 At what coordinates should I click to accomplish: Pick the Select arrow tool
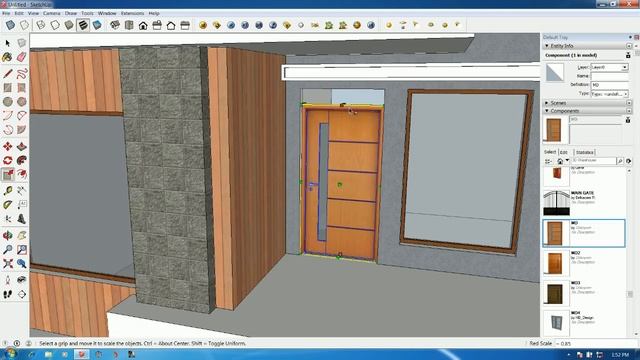point(7,43)
